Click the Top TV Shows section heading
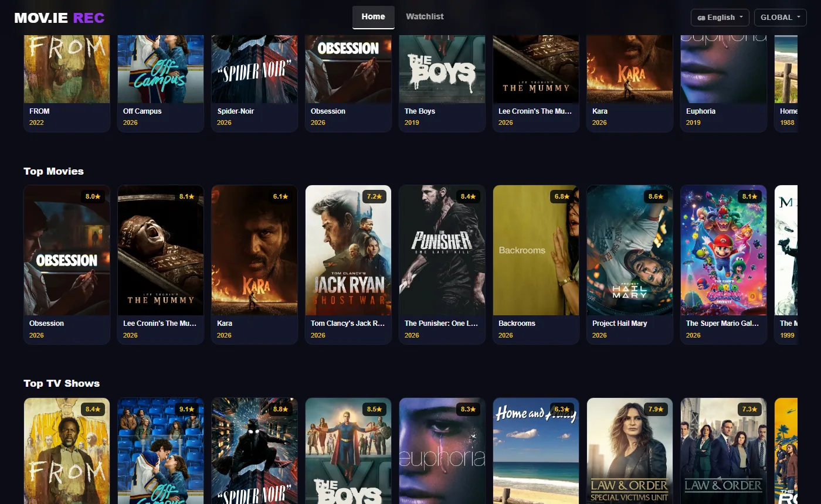The width and height of the screenshot is (821, 504). pyautogui.click(x=62, y=383)
